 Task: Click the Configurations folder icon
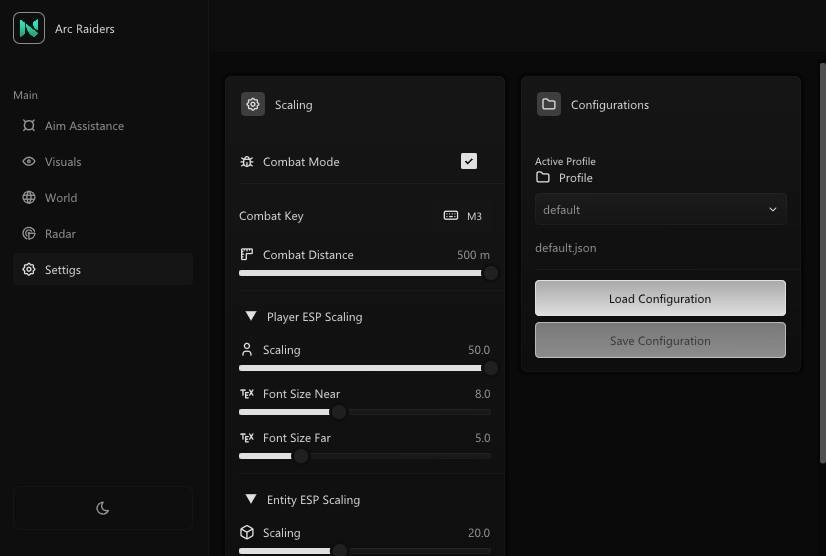pos(548,104)
